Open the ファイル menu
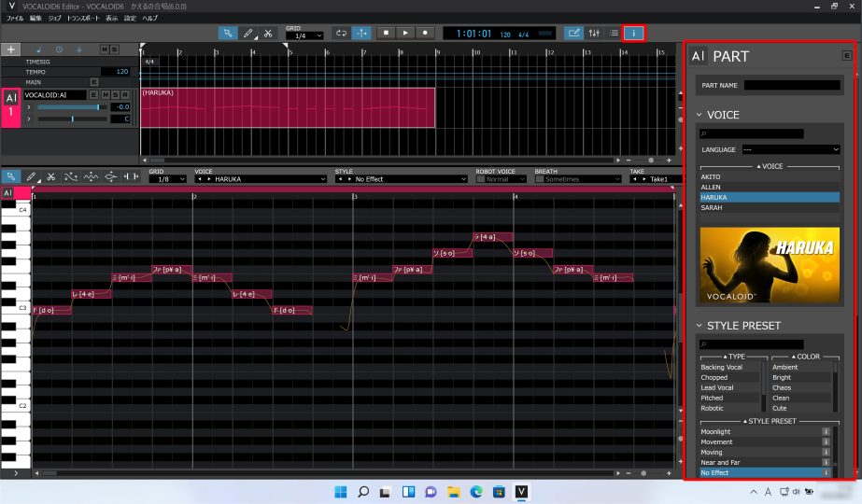Viewport: 862px width, 504px height. click(x=15, y=18)
